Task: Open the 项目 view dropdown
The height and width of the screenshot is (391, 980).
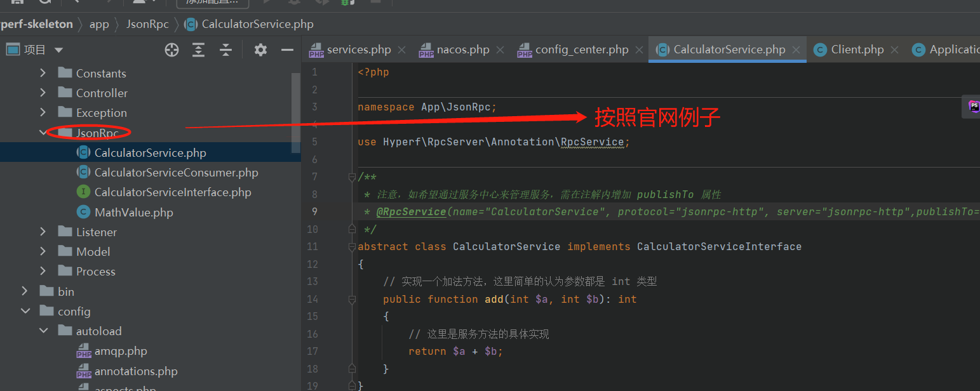Action: tap(59, 50)
